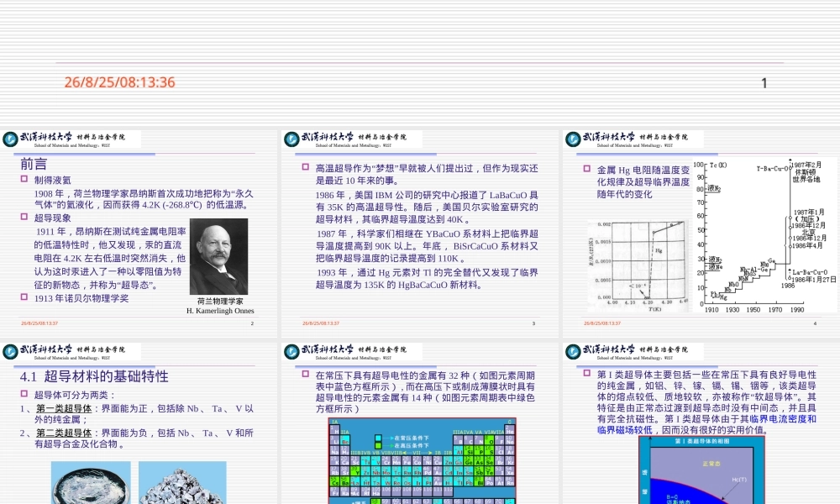Click the paragraph starting '1987 年，科学家们'
This screenshot has height=504, width=840.
pyautogui.click(x=427, y=246)
